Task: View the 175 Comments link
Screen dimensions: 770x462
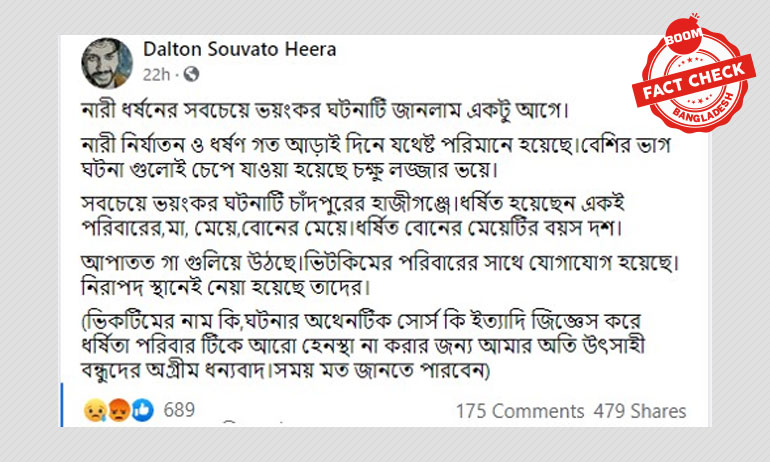Action: click(520, 411)
